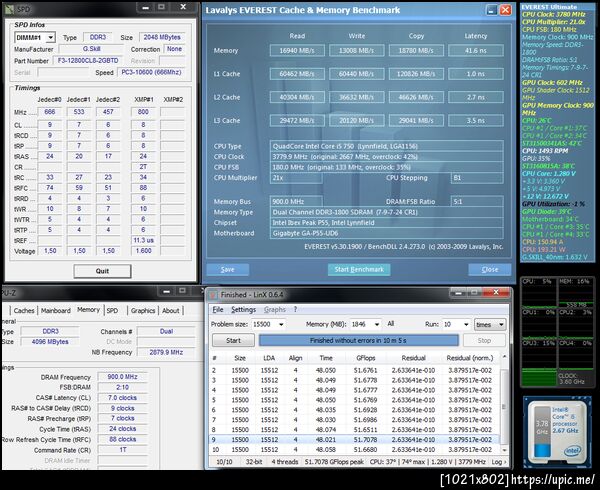Select the Memory tab in CPU-Z
Viewport: 600px width, 490px height.
click(x=88, y=310)
